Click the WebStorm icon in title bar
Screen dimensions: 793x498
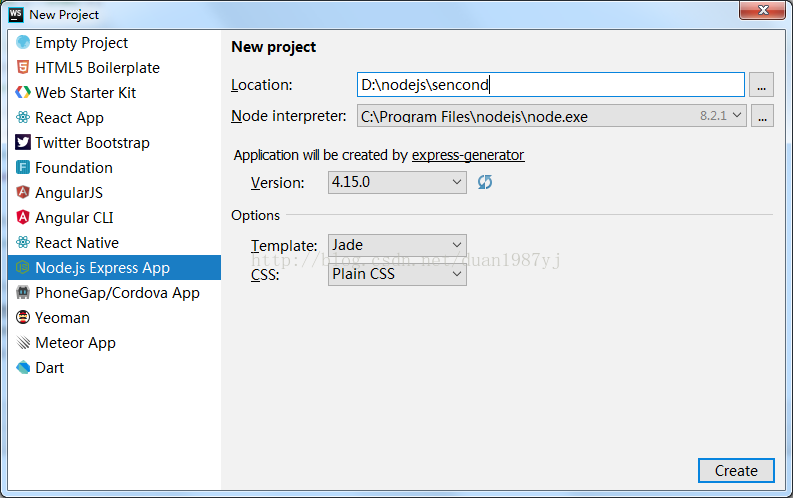coord(16,15)
